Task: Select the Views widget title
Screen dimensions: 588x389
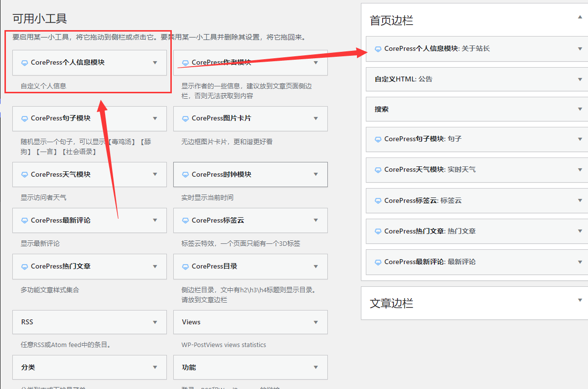Action: [191, 322]
